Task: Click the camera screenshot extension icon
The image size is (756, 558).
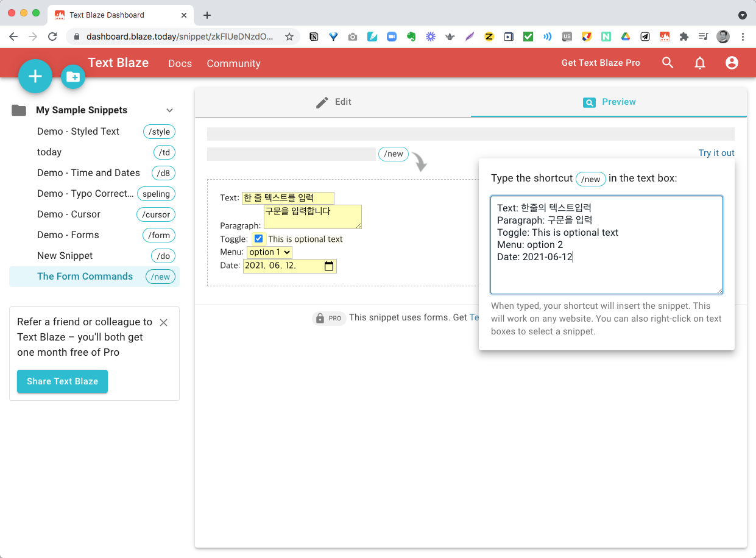Action: tap(353, 37)
